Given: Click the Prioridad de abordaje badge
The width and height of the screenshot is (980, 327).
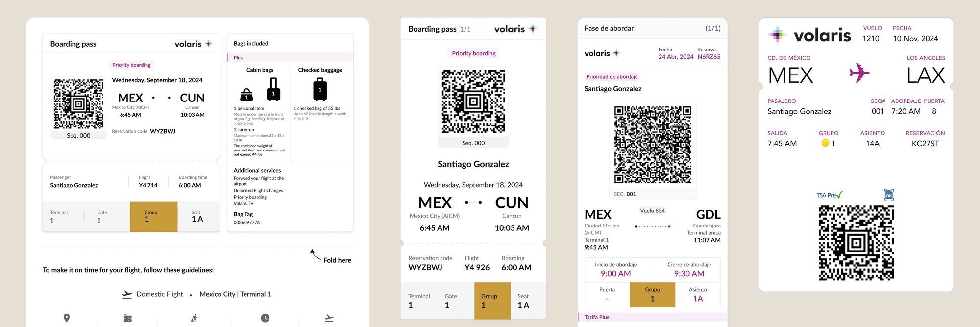Looking at the screenshot, I should tap(612, 77).
